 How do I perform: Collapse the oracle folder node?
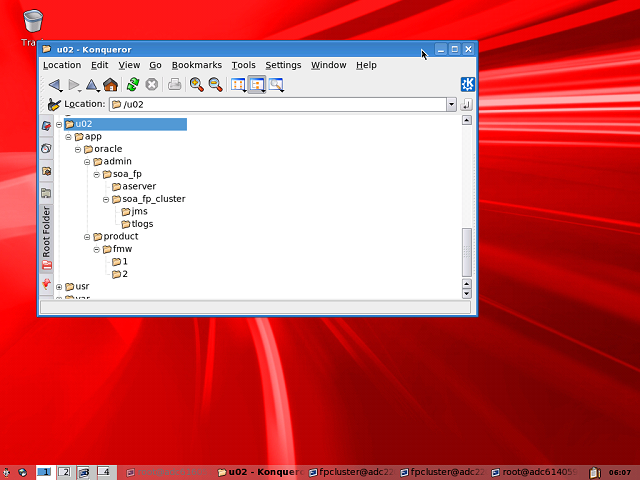[78, 149]
